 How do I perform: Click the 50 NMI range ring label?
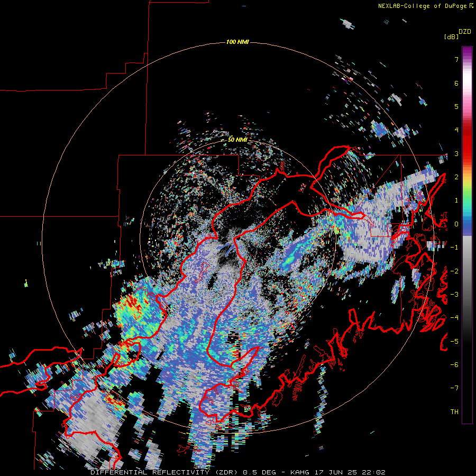click(x=237, y=140)
